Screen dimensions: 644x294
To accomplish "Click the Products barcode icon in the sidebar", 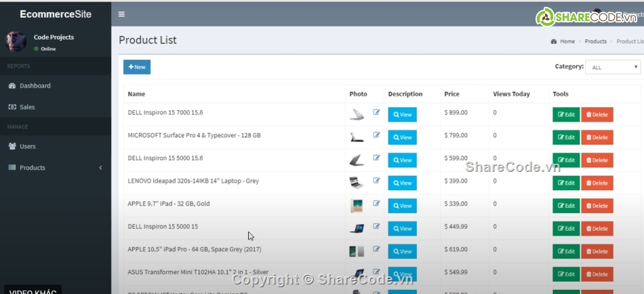I will (12, 167).
